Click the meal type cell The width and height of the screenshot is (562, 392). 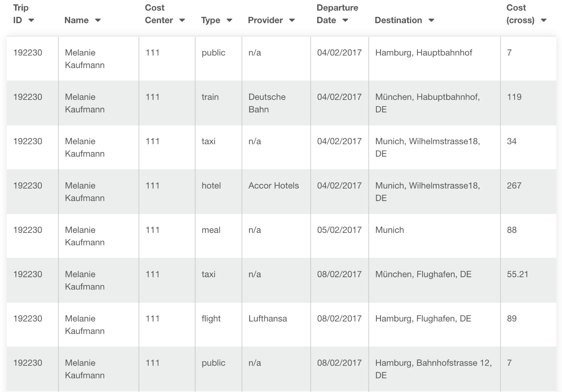coord(218,236)
